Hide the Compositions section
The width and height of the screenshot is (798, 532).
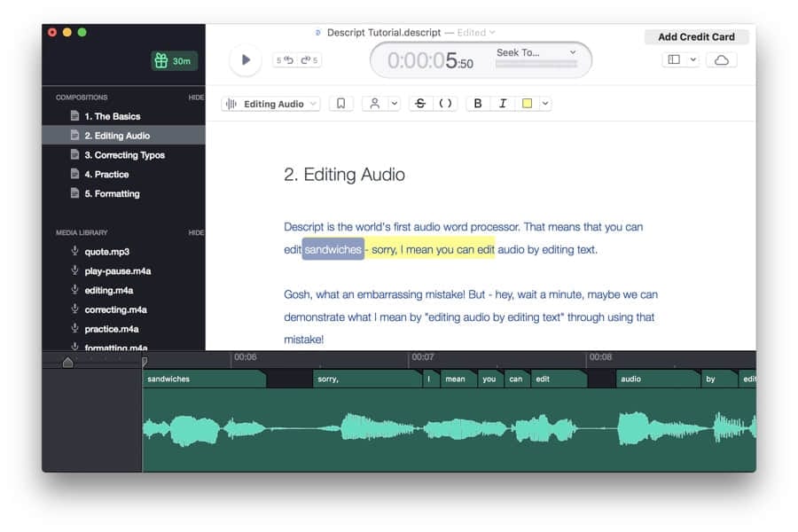coord(196,98)
